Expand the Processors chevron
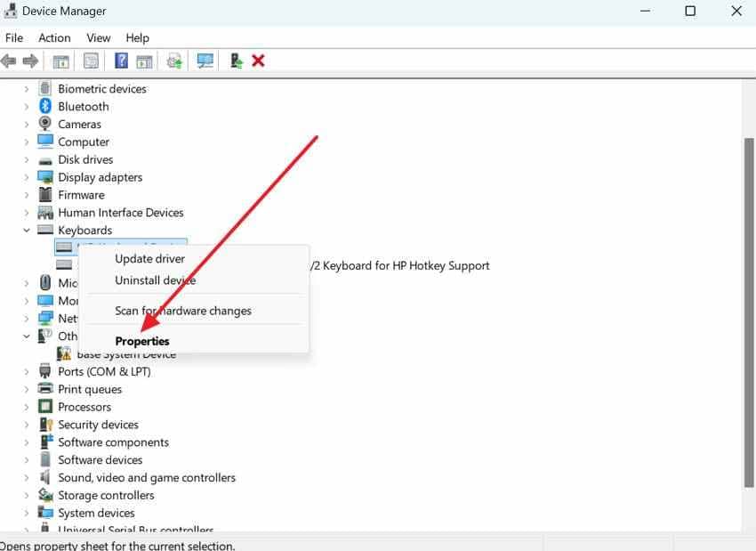This screenshot has width=756, height=551. click(27, 407)
